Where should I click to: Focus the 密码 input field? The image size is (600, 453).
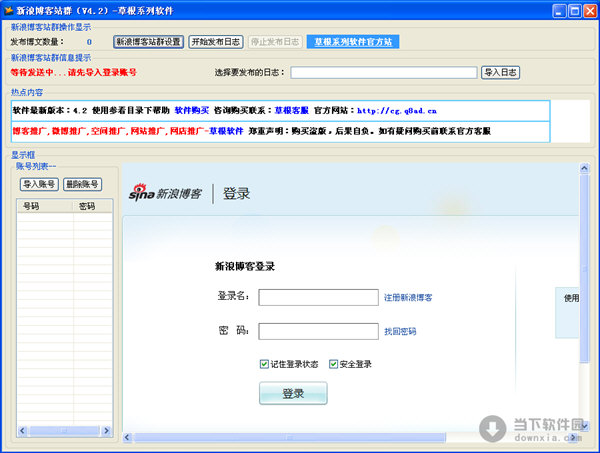[318, 331]
